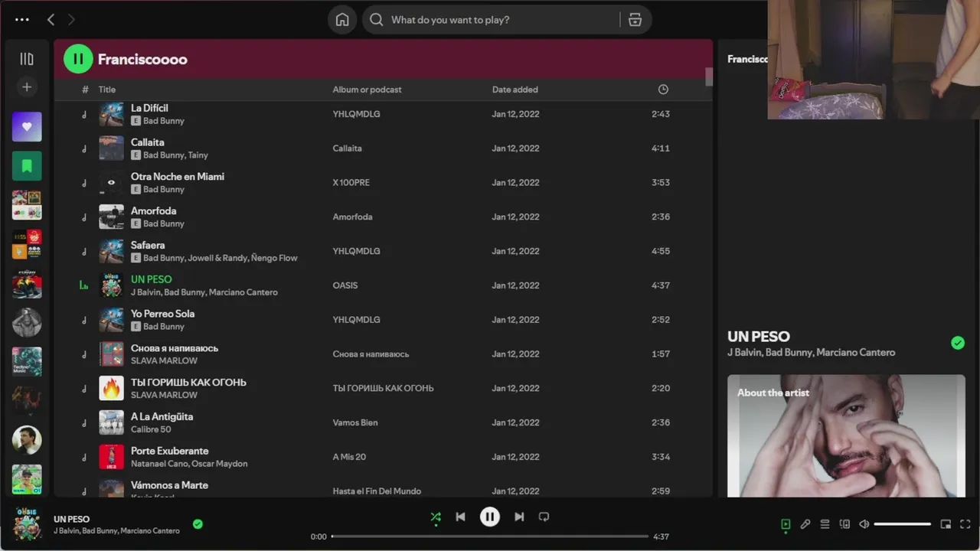Select Callaita track title
Image resolution: width=980 pixels, height=551 pixels.
point(148,142)
